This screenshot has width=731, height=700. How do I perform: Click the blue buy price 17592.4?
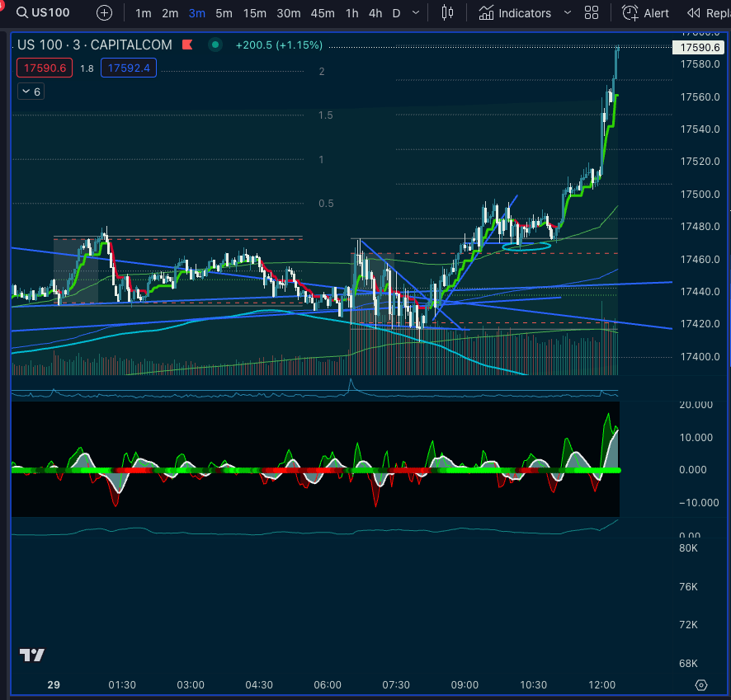(x=128, y=68)
